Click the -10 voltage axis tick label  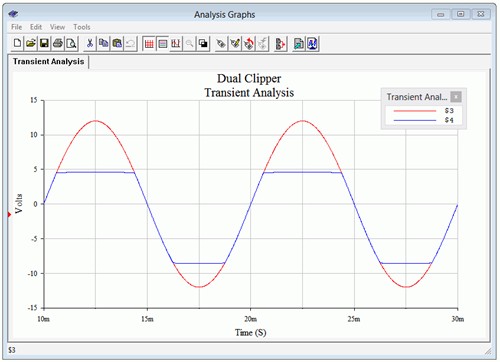pos(33,273)
